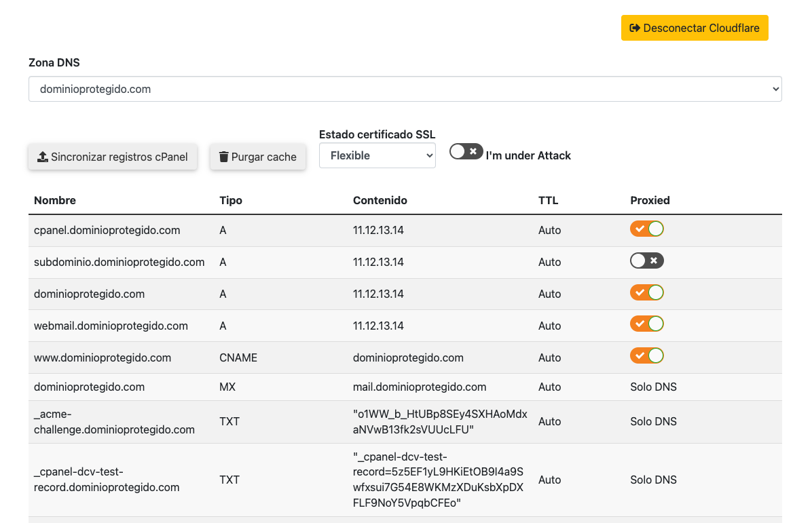
Task: Click the trash icon on Purgar cache
Action: [x=223, y=157]
